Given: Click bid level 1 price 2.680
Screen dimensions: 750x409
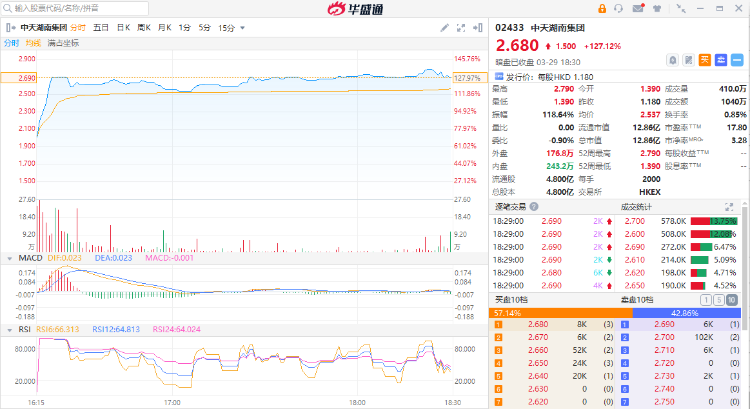Looking at the screenshot, I should click(538, 324).
